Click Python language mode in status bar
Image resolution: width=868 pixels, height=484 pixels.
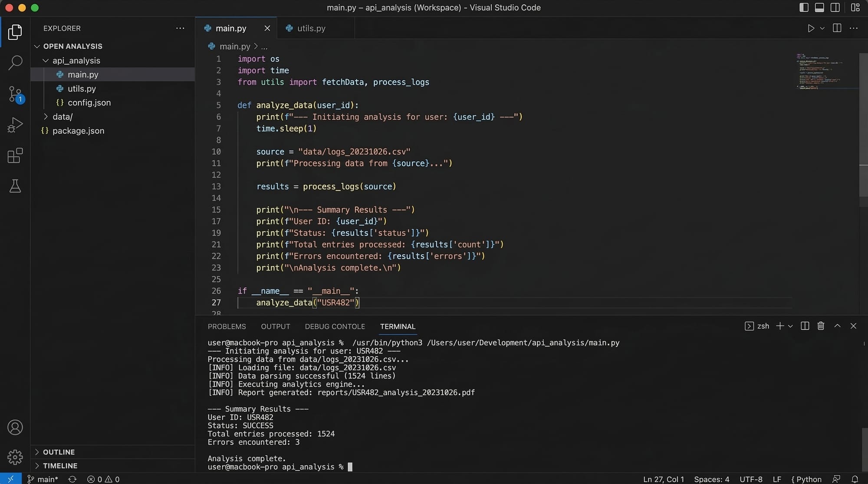tap(806, 479)
